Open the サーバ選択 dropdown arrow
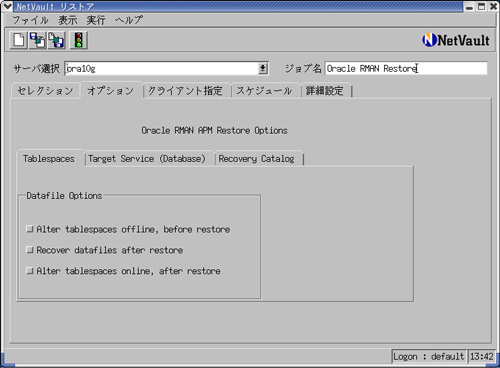This screenshot has height=368, width=500. click(x=263, y=69)
